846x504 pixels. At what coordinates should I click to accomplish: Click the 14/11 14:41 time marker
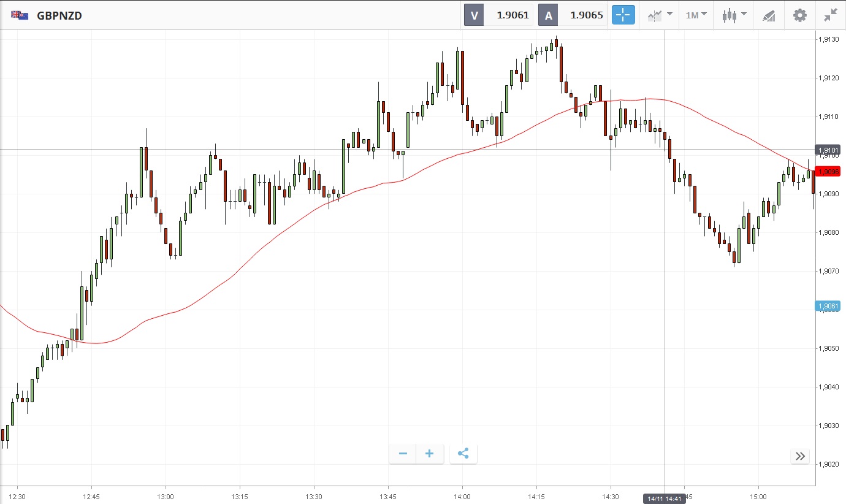coord(665,499)
